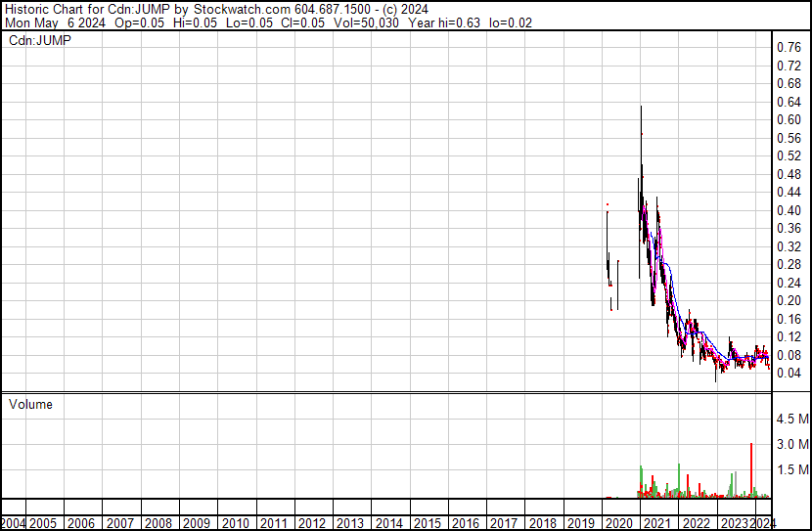Click the 0.64 price axis label
812x531 pixels.
pos(789,102)
